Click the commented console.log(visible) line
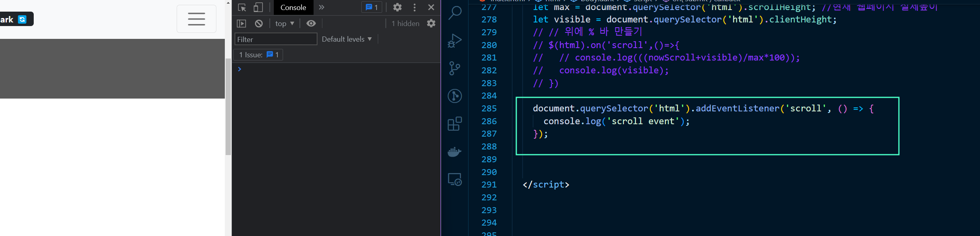This screenshot has width=980, height=236. (x=601, y=71)
